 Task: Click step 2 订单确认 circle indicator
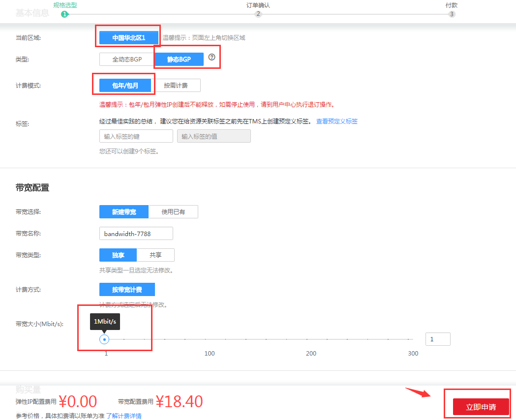point(258,14)
